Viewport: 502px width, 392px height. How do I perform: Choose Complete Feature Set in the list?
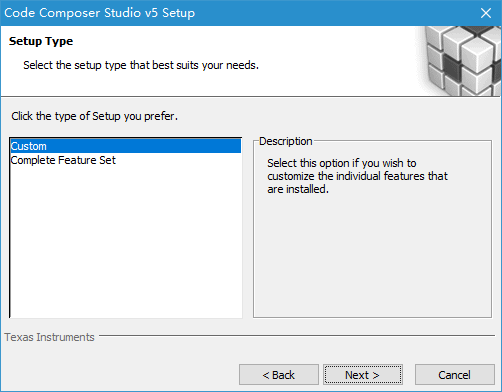[63, 160]
